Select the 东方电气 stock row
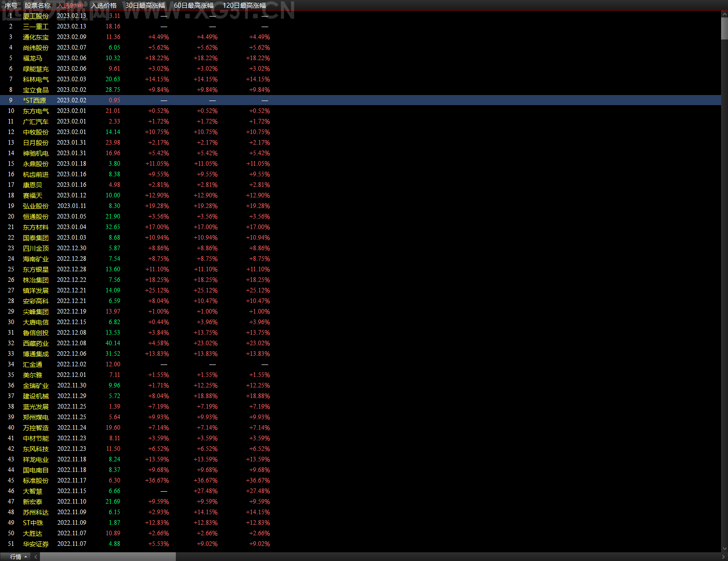Screen dimensions: 728x561 [360, 111]
